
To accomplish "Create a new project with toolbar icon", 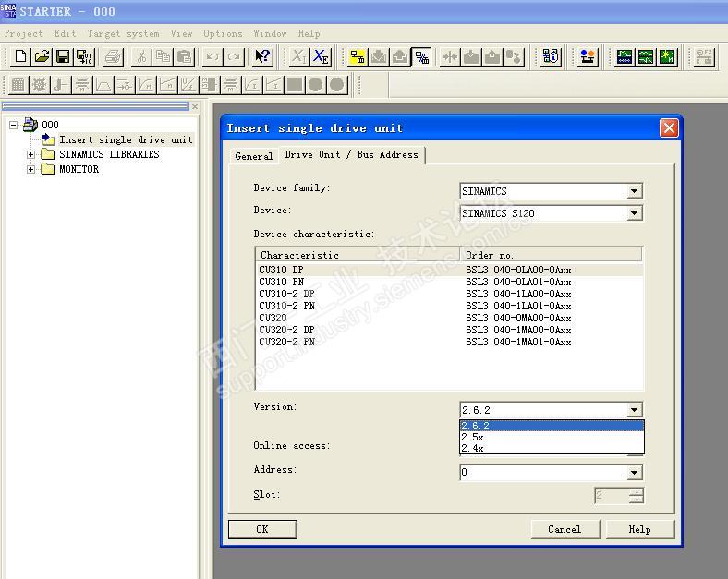I will 20,56.
